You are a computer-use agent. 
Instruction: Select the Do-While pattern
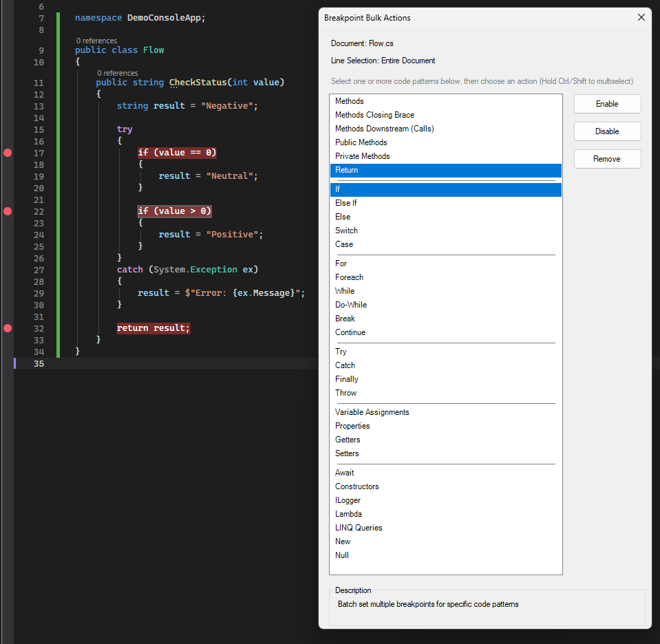(446, 305)
